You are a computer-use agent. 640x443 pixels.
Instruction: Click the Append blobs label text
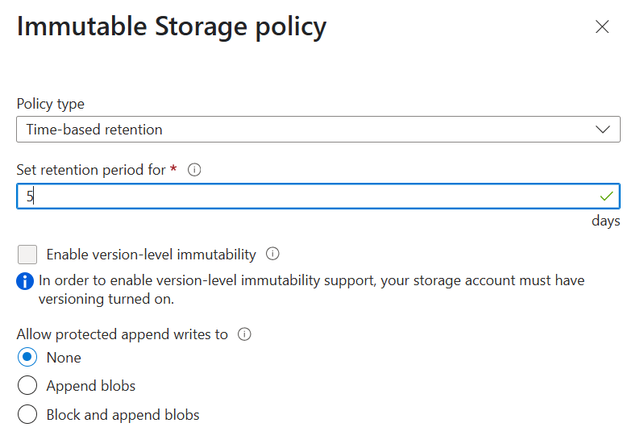[91, 386]
